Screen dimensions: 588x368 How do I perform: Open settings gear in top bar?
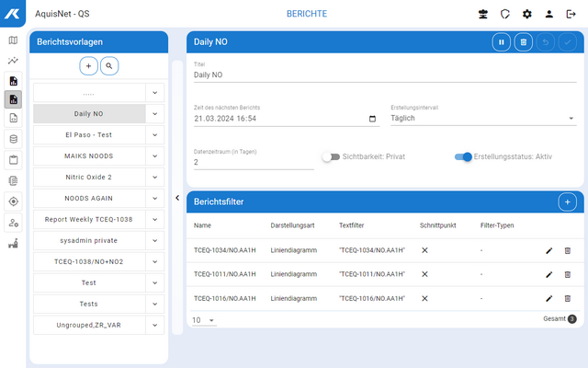point(526,15)
